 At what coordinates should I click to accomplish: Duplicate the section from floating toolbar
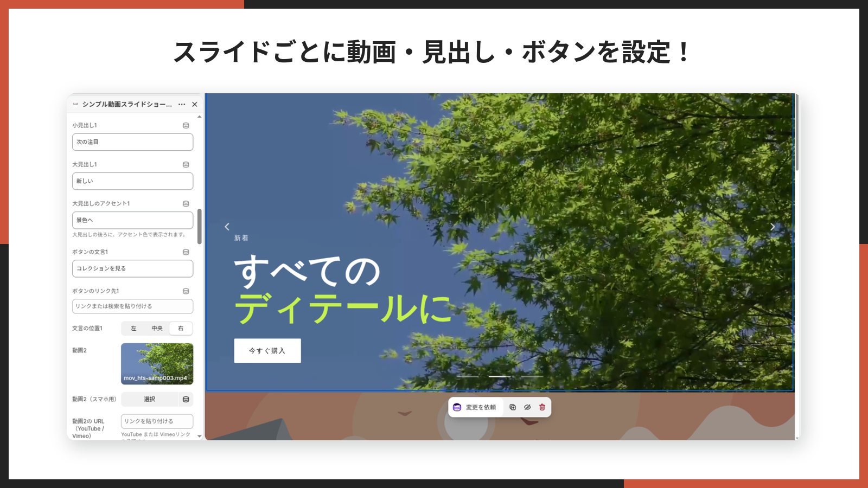[x=513, y=407]
